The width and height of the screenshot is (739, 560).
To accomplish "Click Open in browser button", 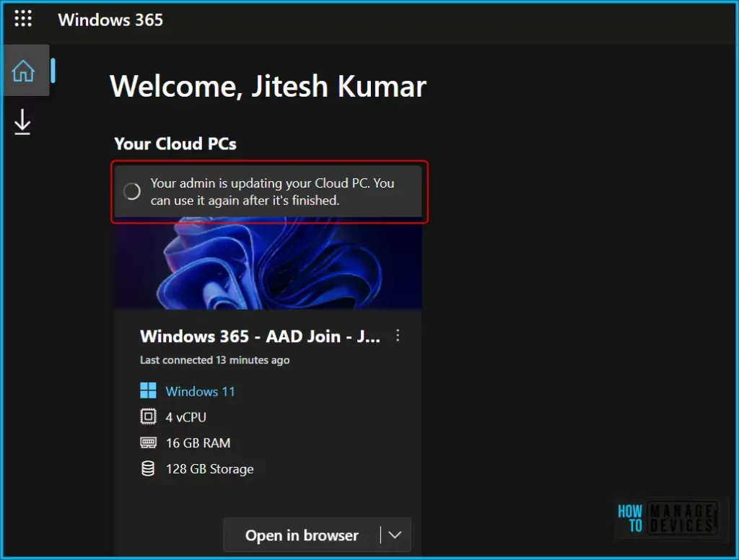I will 302,535.
